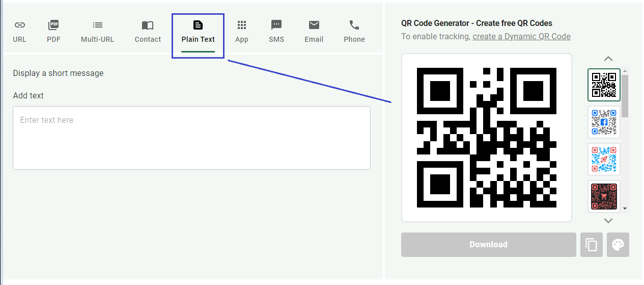
Task: Pick the Email envelope icon
Action: point(314,25)
